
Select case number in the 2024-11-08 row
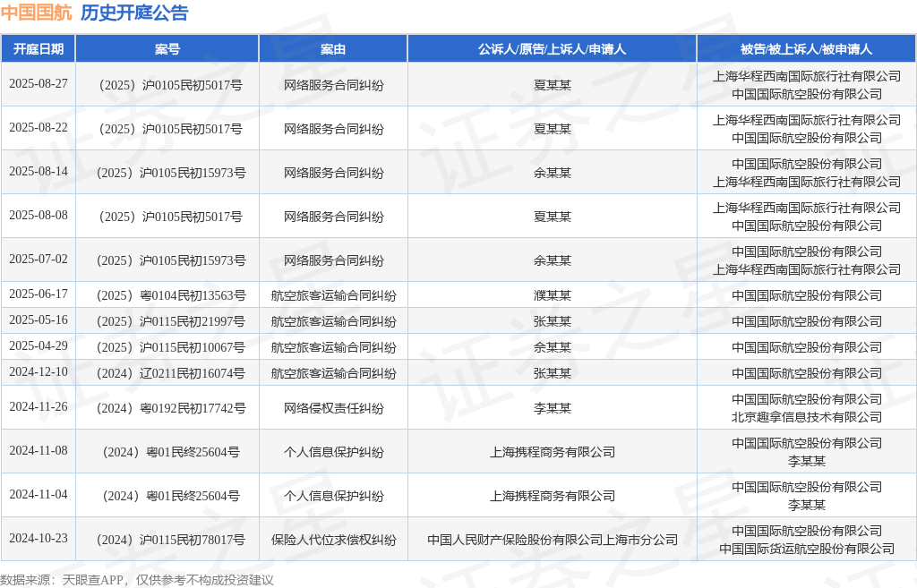click(x=171, y=452)
